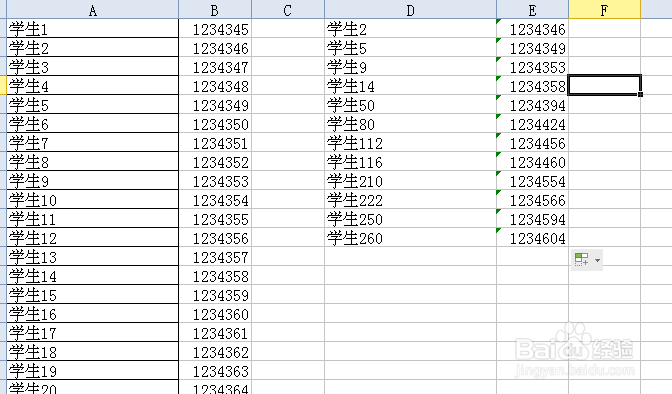Click cell 学生11 in column A

[x=93, y=218]
